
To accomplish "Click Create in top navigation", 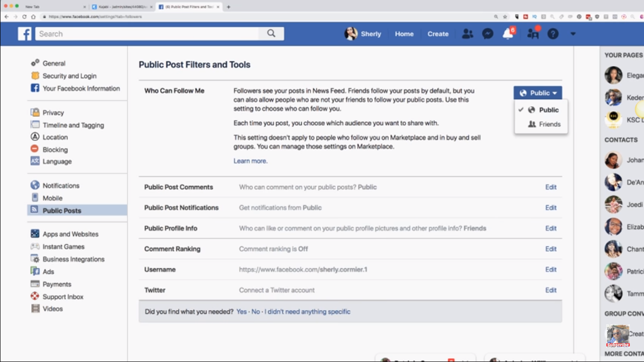I will click(x=438, y=34).
